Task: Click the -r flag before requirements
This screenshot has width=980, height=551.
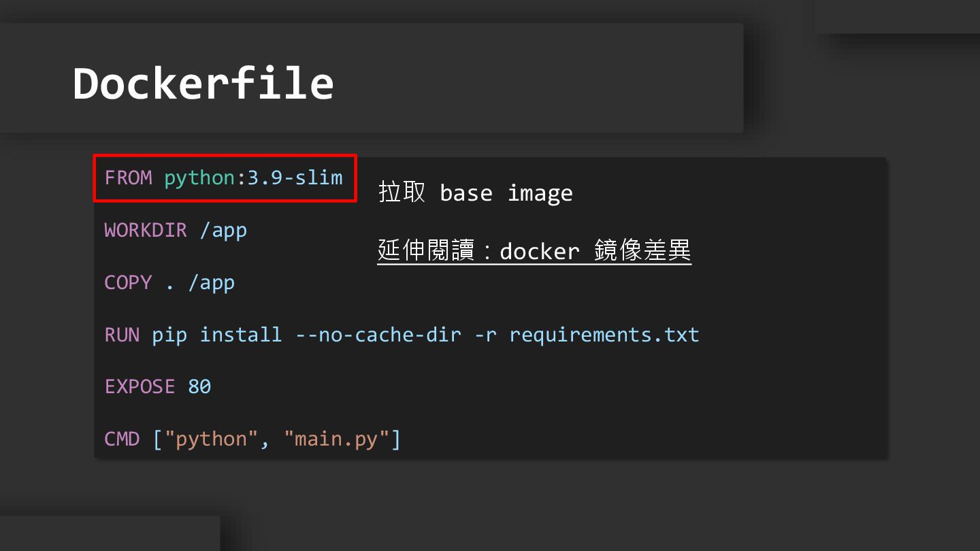Action: 485,335
